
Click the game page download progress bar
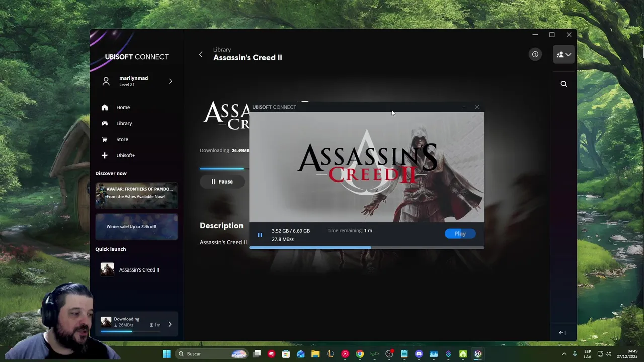coord(224,169)
